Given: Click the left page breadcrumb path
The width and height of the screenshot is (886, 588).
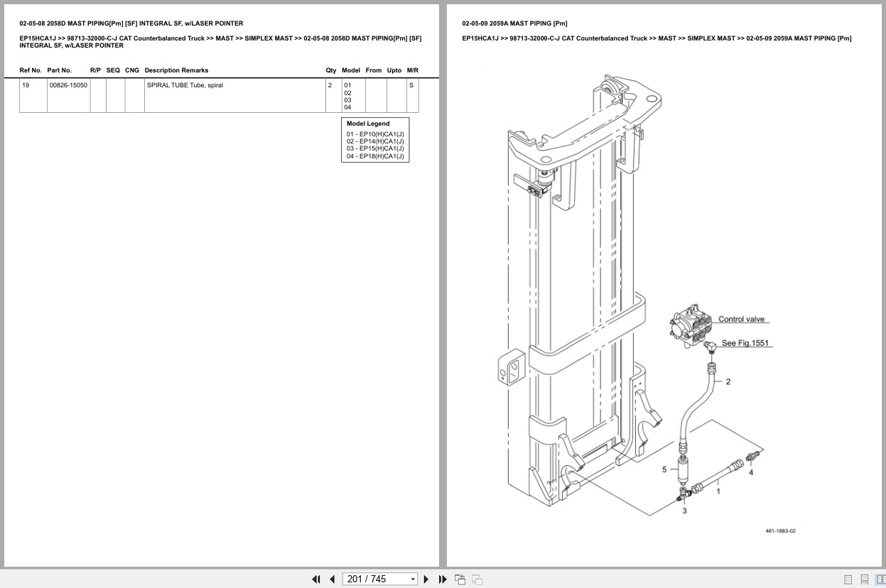Looking at the screenshot, I should [220, 42].
